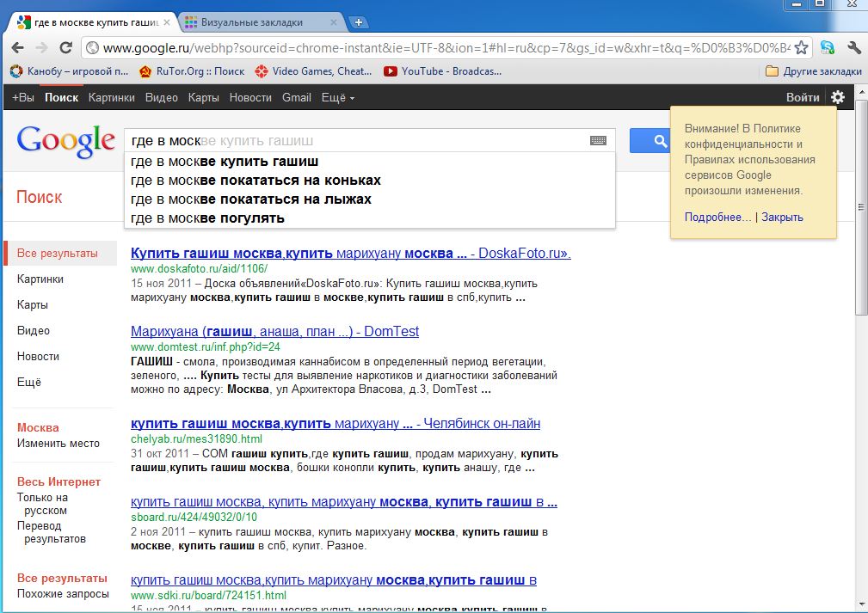Open the DoskaFoto.ru result title
The image size is (868, 613).
pos(350,254)
